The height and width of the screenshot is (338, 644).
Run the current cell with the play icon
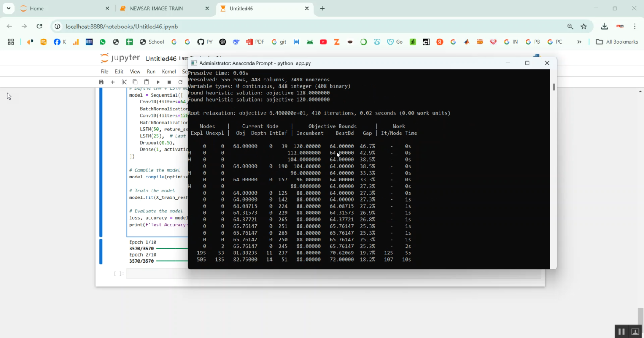pos(158,82)
